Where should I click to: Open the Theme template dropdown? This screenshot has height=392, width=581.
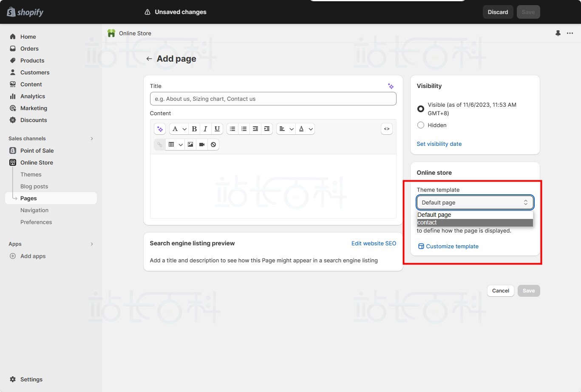click(x=475, y=202)
